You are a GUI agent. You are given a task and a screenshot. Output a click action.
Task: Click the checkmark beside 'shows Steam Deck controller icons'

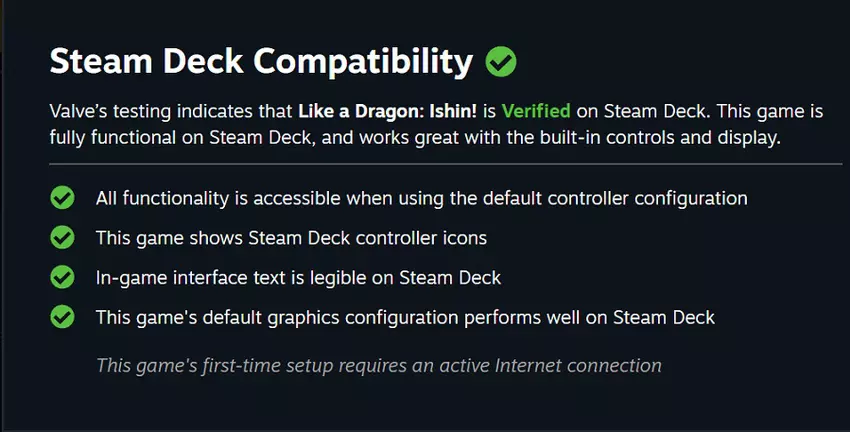tap(62, 238)
